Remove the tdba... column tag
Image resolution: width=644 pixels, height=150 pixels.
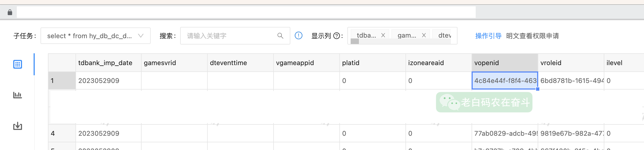(383, 35)
